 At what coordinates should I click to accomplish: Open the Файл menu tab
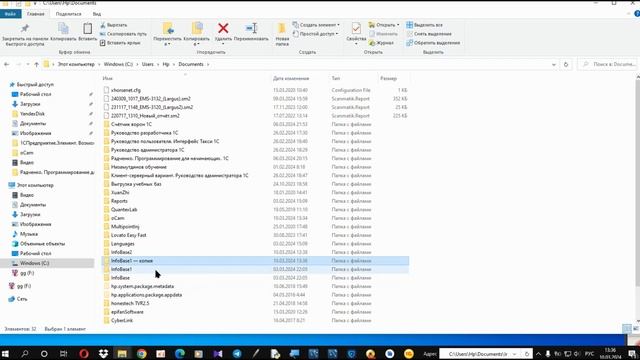click(x=10, y=14)
